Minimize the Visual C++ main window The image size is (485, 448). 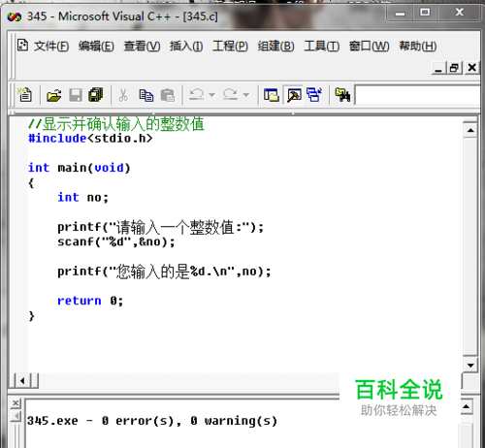400,14
